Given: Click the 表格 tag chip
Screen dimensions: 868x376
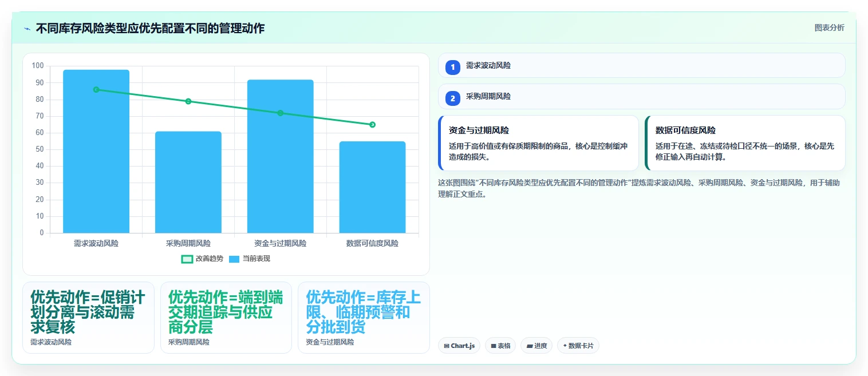Looking at the screenshot, I should coord(500,346).
